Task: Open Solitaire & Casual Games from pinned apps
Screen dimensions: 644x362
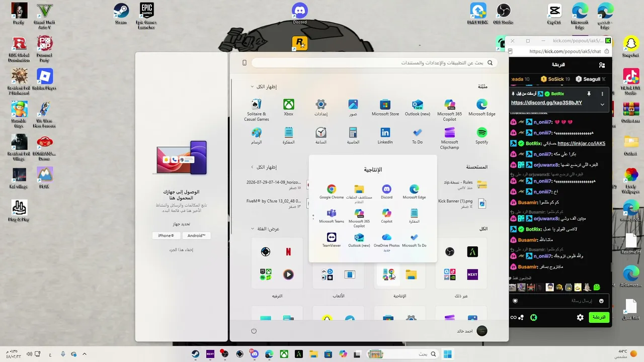Action: pos(257,110)
